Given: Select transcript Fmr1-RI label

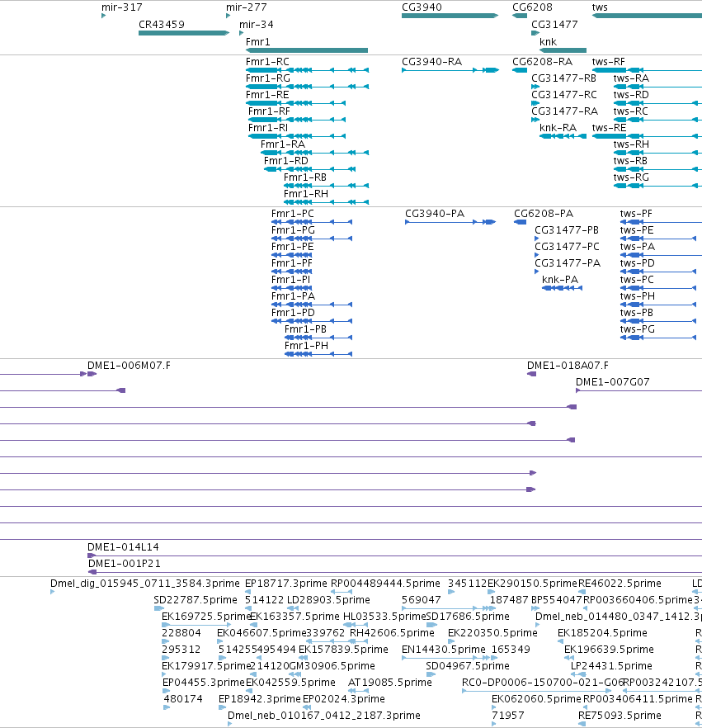Looking at the screenshot, I should (268, 128).
